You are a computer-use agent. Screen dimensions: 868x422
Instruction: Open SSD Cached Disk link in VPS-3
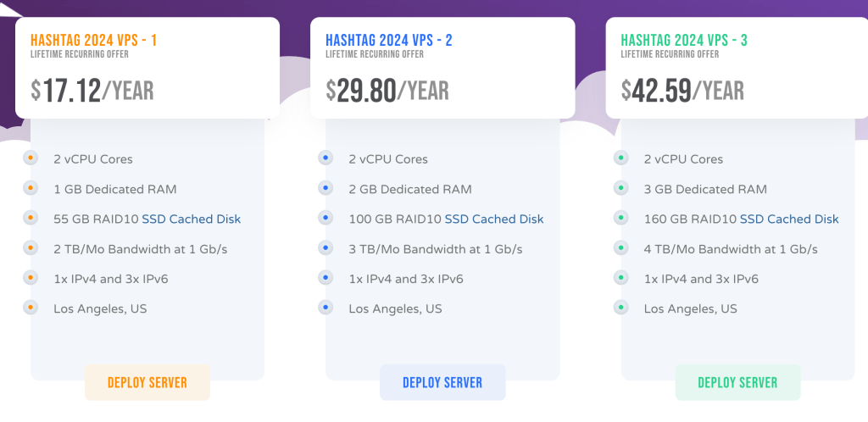coord(789,219)
